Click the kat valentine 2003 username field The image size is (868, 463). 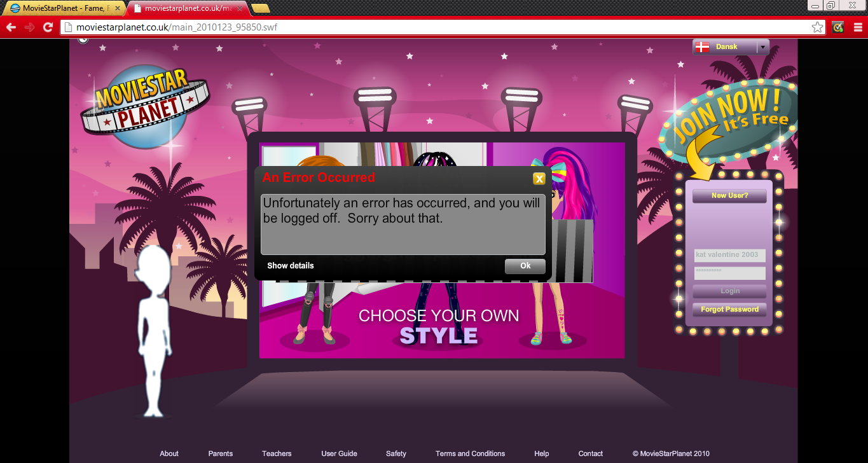pyautogui.click(x=729, y=254)
